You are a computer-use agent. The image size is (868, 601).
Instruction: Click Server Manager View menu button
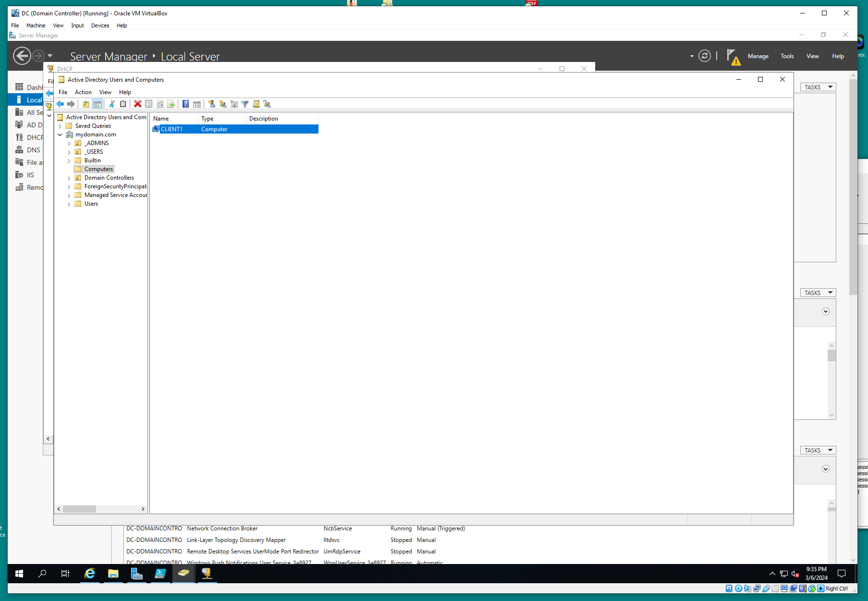812,56
